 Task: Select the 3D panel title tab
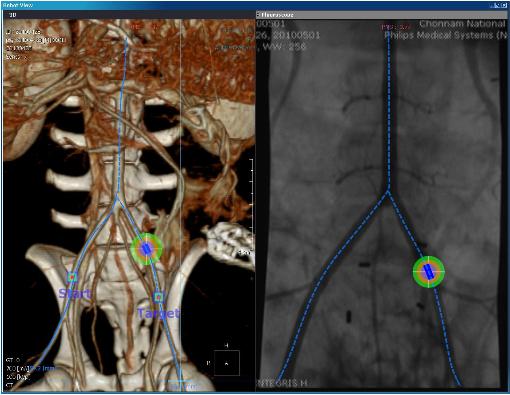(13, 15)
